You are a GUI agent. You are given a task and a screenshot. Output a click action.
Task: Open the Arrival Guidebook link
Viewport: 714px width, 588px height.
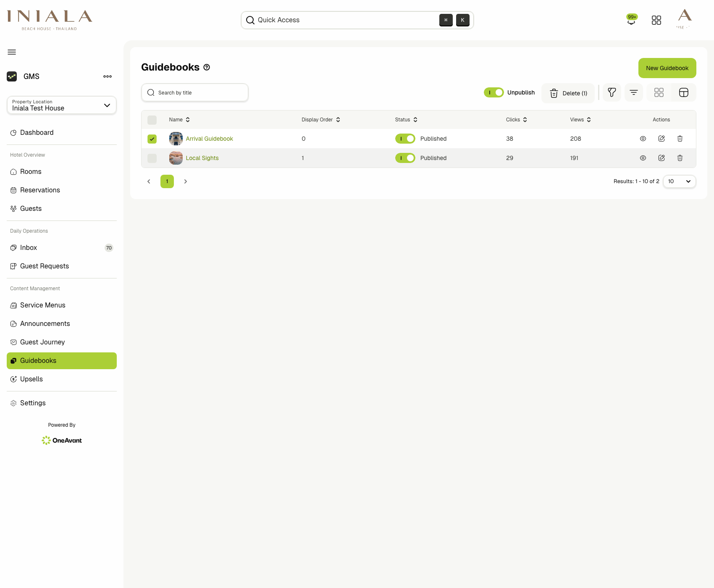coord(209,139)
